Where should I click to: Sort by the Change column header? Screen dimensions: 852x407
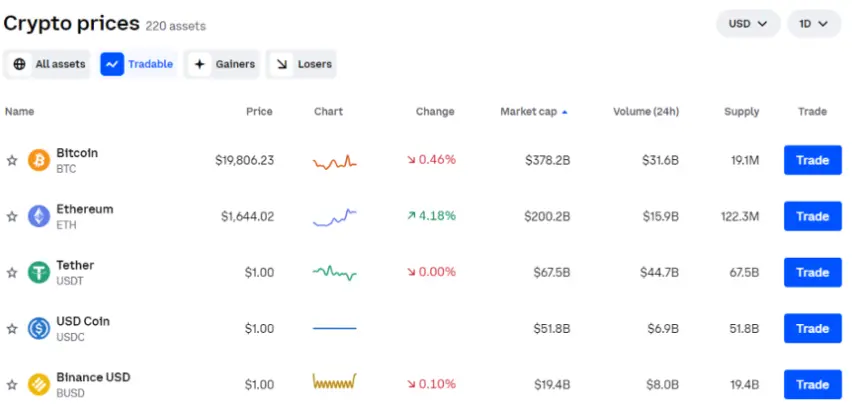point(435,111)
